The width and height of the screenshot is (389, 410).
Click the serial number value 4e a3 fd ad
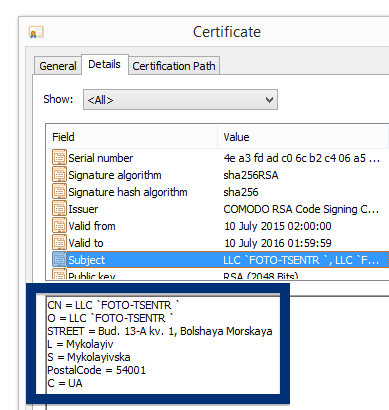[302, 158]
